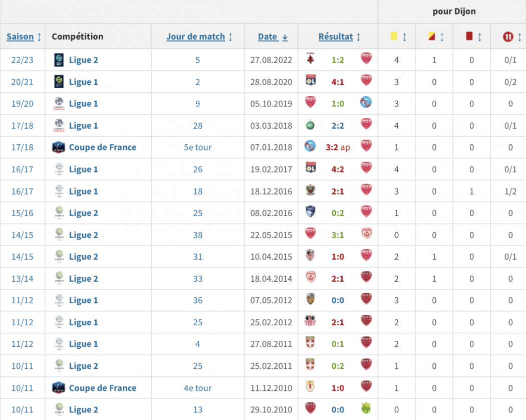Sort by yellow-red card column icon
526x420 pixels.
pyautogui.click(x=432, y=36)
